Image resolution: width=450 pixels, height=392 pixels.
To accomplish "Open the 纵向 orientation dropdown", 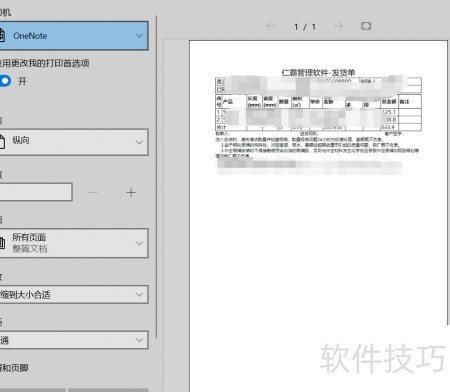I will (x=74, y=142).
